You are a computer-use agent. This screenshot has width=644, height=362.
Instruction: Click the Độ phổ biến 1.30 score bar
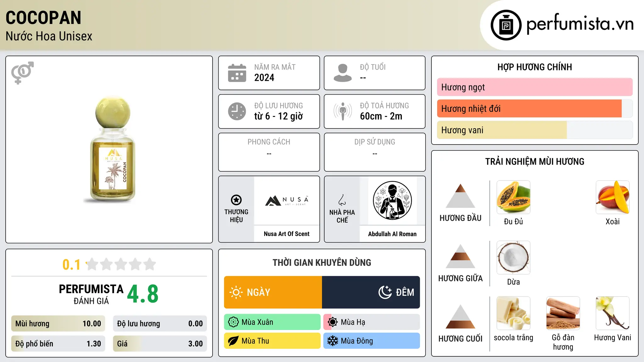pyautogui.click(x=58, y=344)
